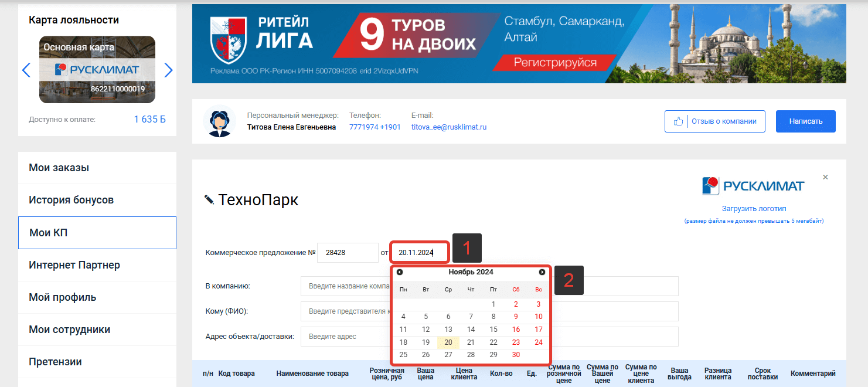Click Ваша выгода column header
The width and height of the screenshot is (868, 387).
click(679, 374)
